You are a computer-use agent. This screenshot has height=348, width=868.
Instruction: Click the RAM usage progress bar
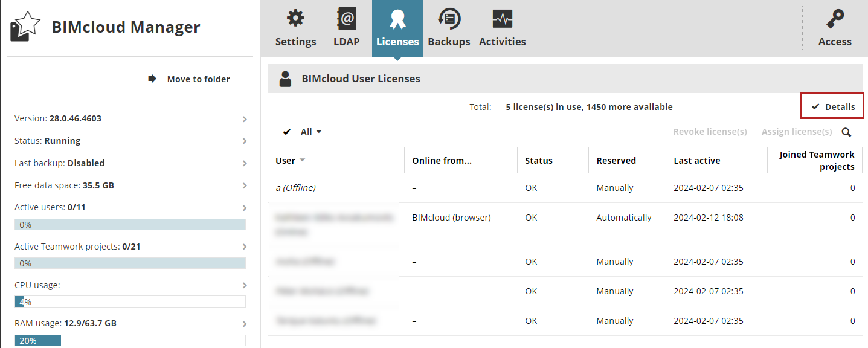pyautogui.click(x=130, y=340)
